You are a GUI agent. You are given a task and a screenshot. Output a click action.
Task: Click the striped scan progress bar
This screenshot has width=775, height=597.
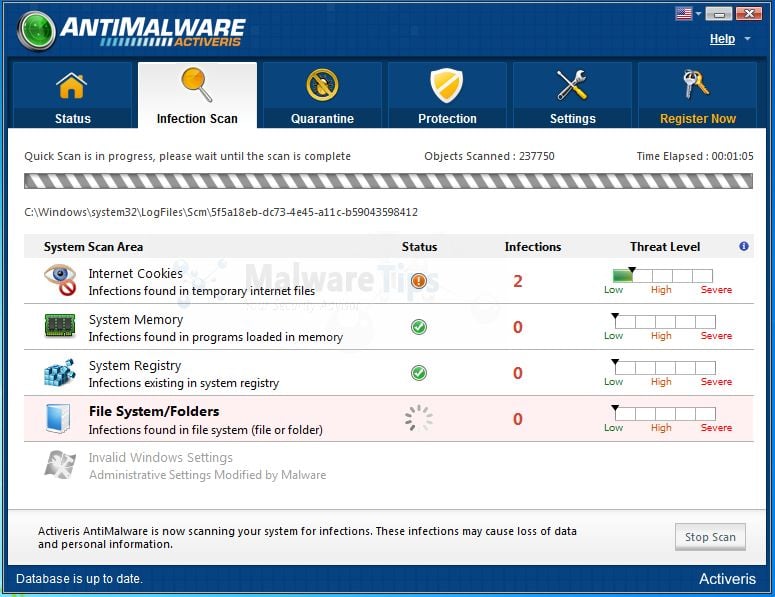[x=388, y=181]
